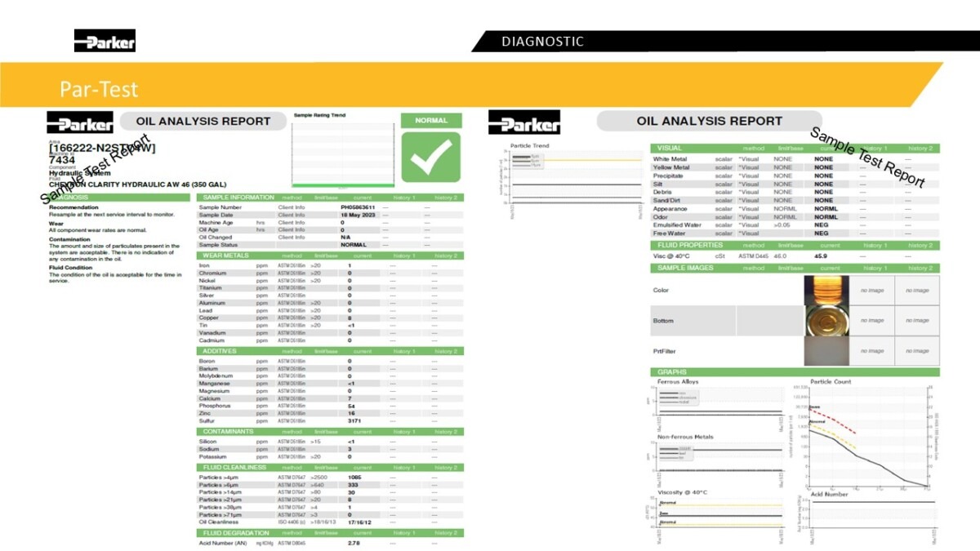Select the SAMPLE IMAGES section header
The image size is (980, 551).
pyautogui.click(x=795, y=268)
